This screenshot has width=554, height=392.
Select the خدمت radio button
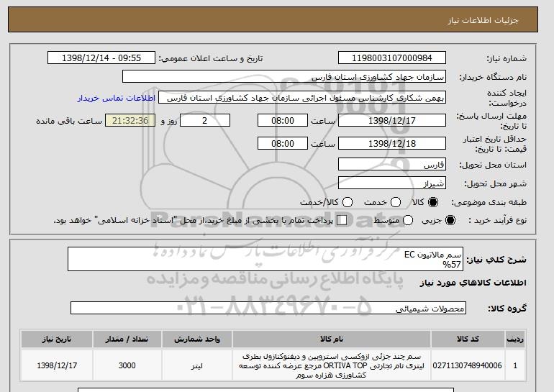[x=396, y=202]
